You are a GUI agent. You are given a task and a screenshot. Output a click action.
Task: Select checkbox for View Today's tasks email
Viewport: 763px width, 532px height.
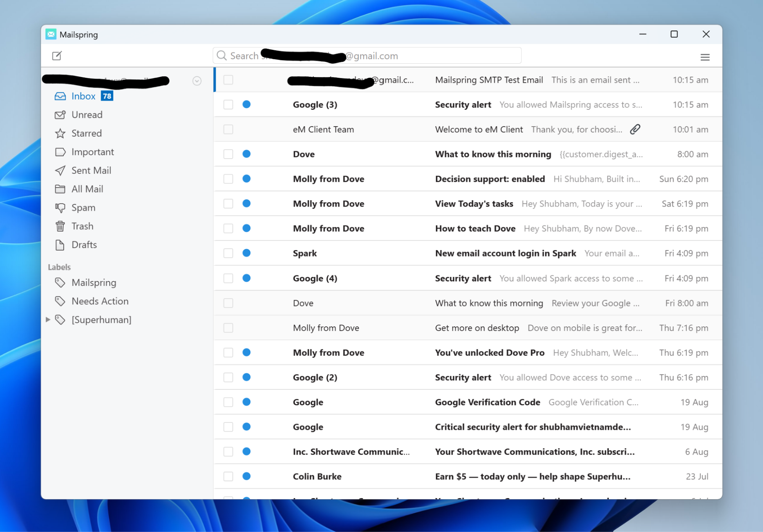pyautogui.click(x=228, y=204)
